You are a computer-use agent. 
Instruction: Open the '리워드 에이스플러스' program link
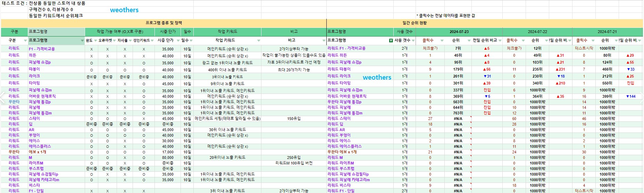[344, 146]
